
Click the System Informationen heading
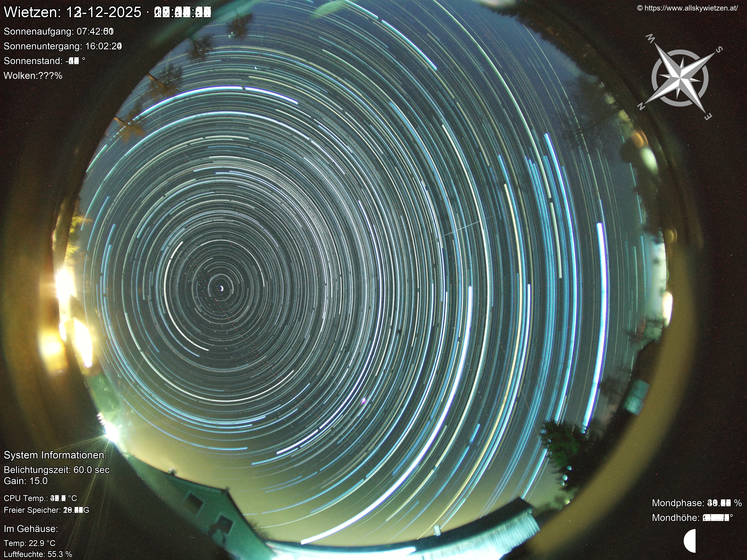tap(55, 455)
